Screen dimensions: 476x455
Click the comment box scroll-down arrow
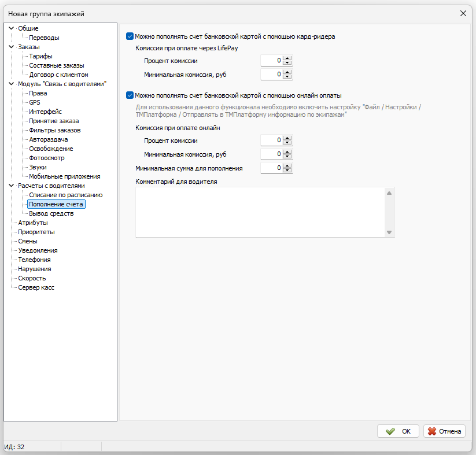click(389, 232)
